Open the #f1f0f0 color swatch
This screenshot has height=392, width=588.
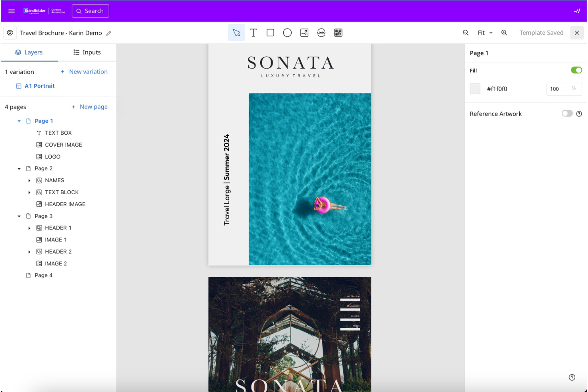(x=475, y=89)
